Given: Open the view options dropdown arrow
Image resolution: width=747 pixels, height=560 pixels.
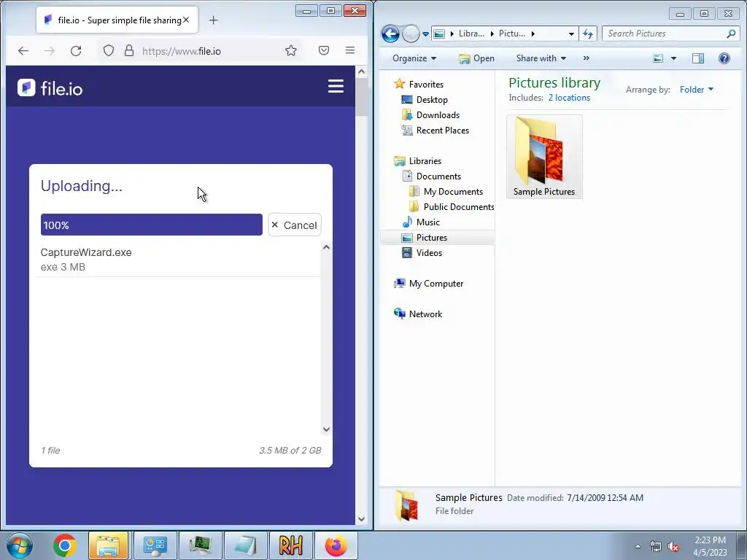Looking at the screenshot, I should click(x=673, y=58).
